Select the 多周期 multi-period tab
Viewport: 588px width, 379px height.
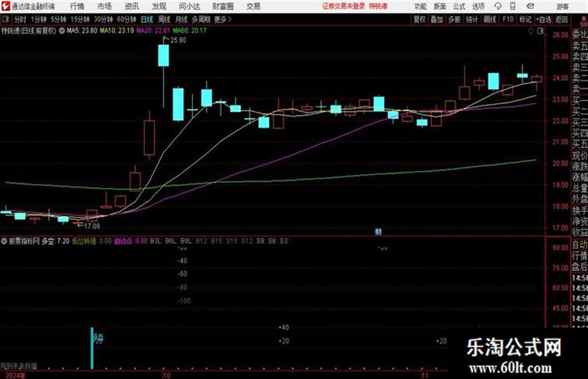click(201, 19)
